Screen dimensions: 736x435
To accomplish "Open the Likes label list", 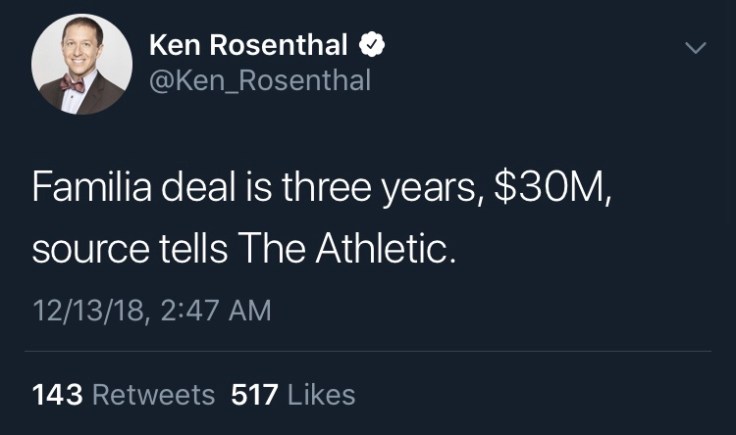I will [321, 395].
